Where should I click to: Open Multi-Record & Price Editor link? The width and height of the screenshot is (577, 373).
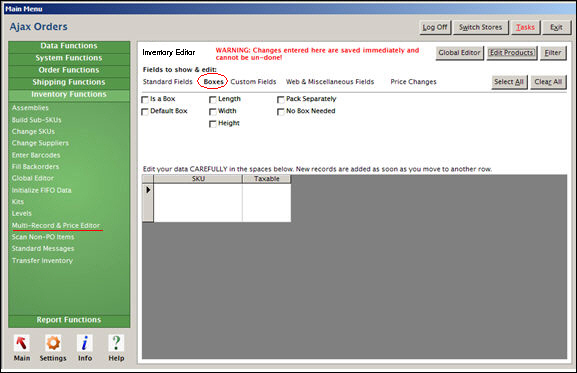[56, 225]
